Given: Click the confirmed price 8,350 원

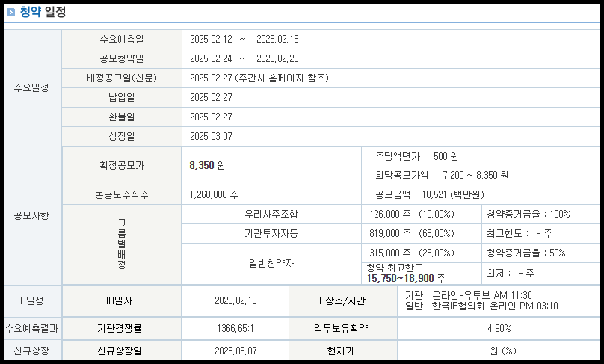Looking at the screenshot, I should [x=207, y=166].
